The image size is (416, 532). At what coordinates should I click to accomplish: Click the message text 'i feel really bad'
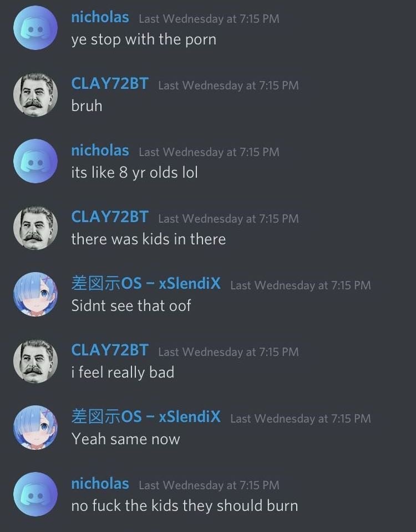[x=123, y=373]
